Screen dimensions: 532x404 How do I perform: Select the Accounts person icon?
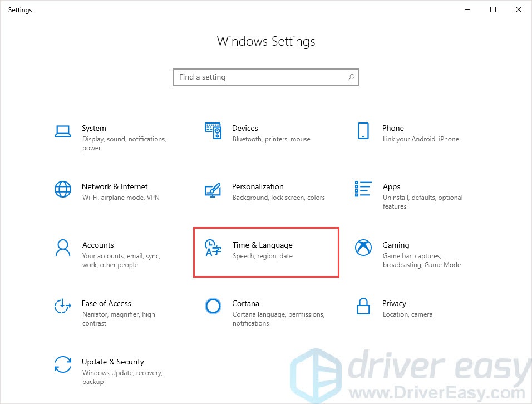[x=62, y=248]
